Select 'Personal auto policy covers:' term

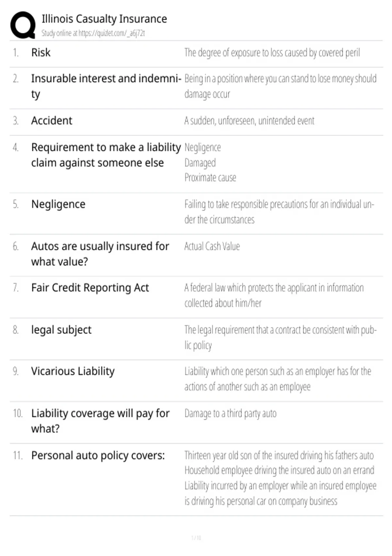point(98,456)
